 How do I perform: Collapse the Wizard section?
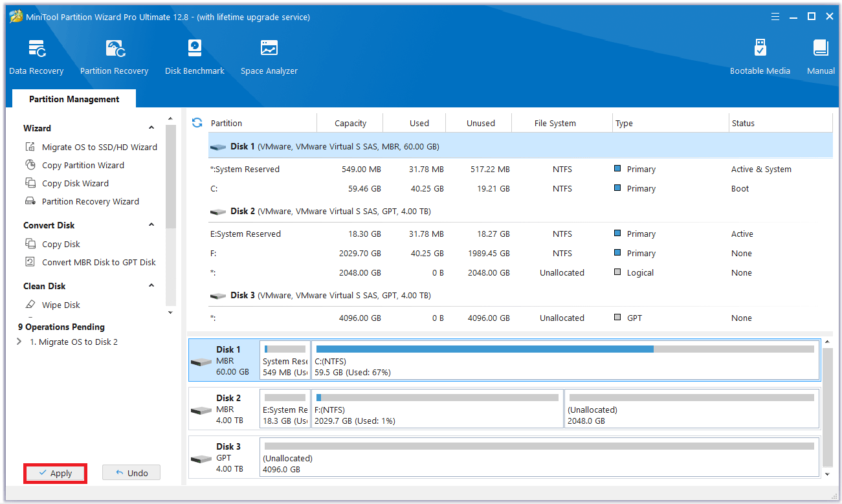[151, 128]
